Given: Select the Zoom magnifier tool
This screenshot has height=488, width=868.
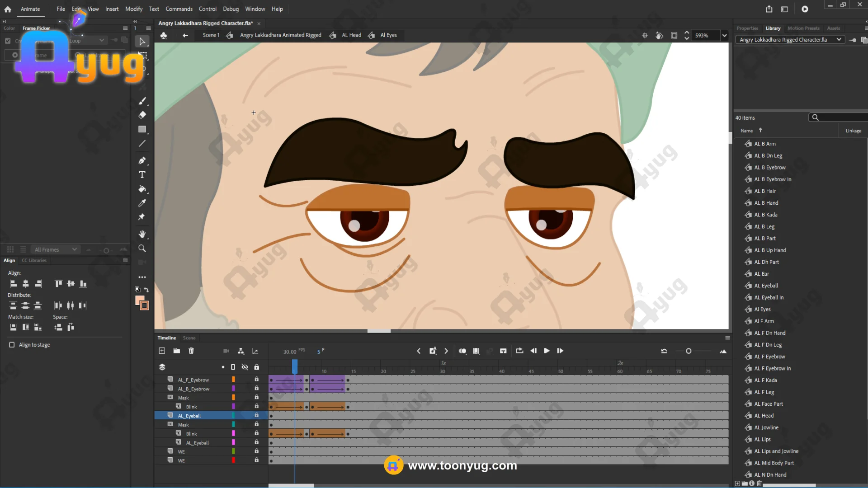Looking at the screenshot, I should click(x=142, y=249).
